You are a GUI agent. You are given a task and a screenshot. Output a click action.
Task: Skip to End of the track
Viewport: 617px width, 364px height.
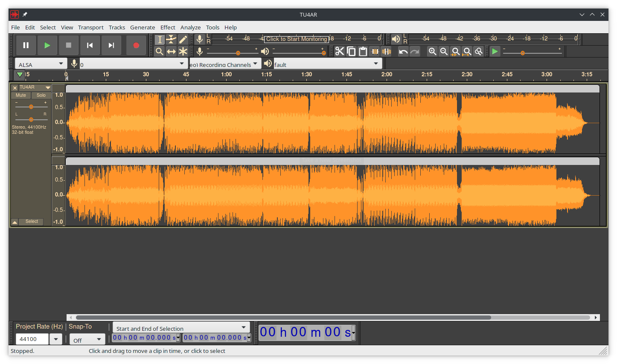coord(111,45)
